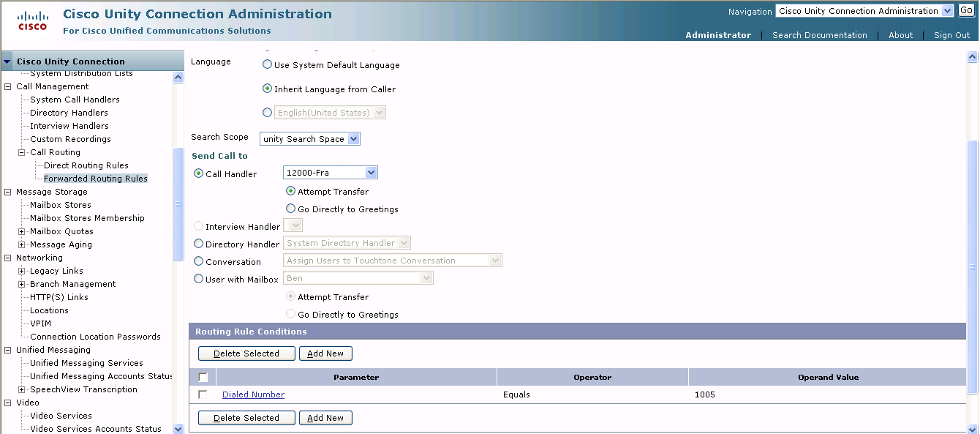The image size is (980, 434).
Task: Open VPIM in tree
Action: tap(40, 323)
